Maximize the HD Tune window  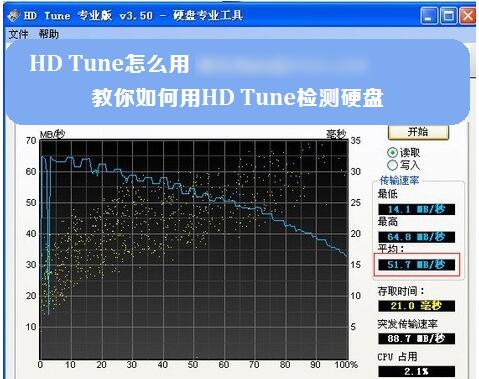448,16
